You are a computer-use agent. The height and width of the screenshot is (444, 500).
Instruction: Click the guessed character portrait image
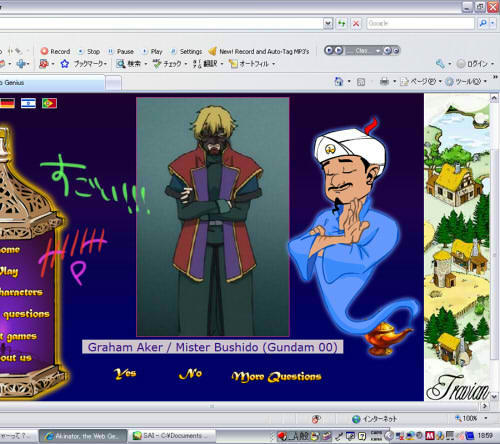click(x=213, y=217)
